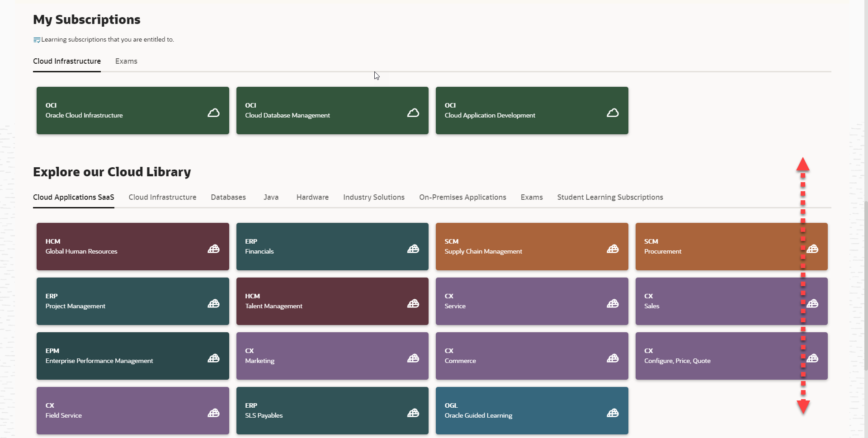Viewport: 868px width, 438px height.
Task: Click the icon on CX Commerce card
Action: pos(613,358)
